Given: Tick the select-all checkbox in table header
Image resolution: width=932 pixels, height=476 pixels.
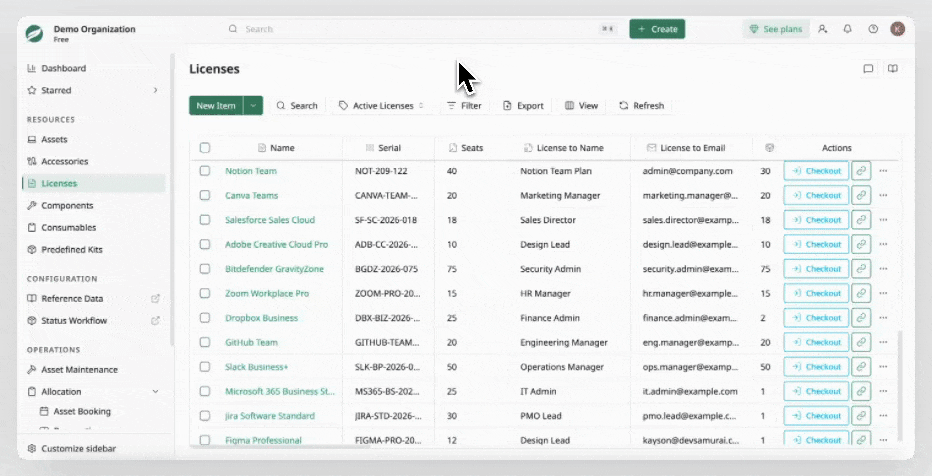Looking at the screenshot, I should [205, 148].
